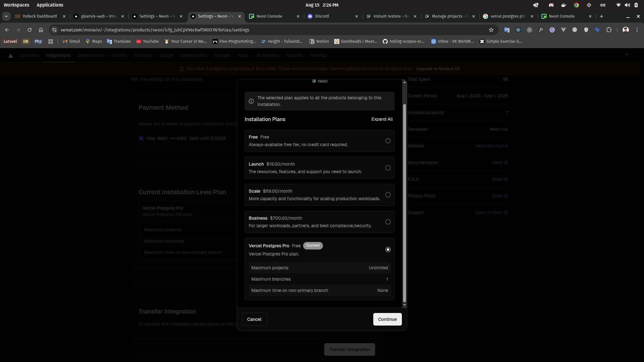Click the Vercel triangle logo
The image size is (644, 362).
pos(11,56)
